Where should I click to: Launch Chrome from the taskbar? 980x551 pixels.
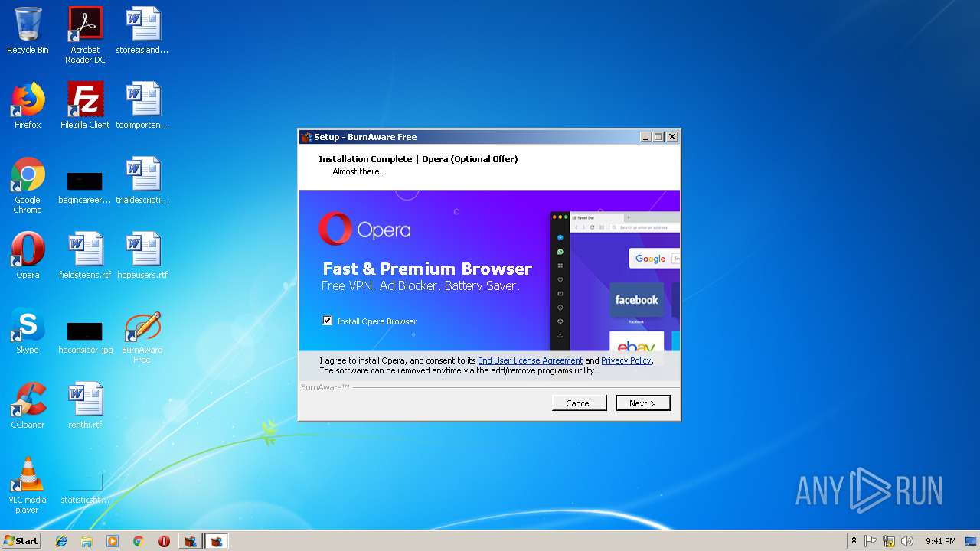click(x=138, y=541)
